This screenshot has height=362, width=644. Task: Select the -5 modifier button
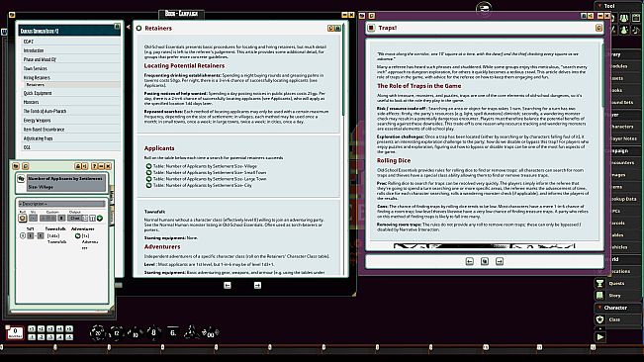coord(69,337)
